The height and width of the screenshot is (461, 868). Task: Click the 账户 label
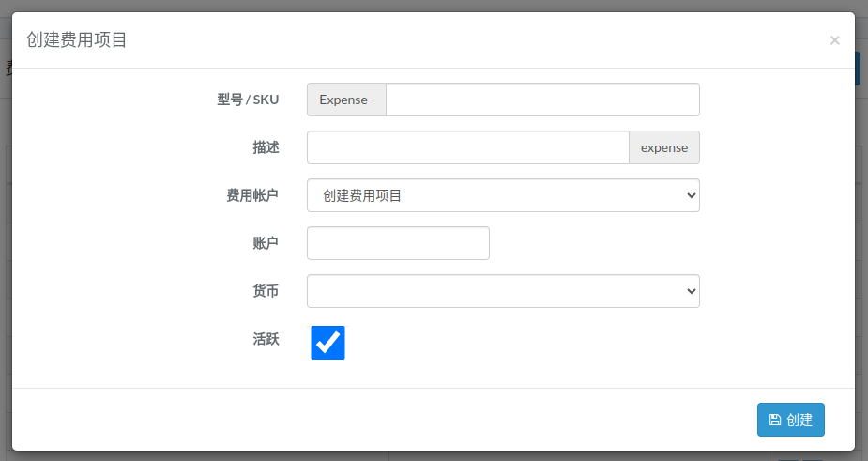click(266, 243)
